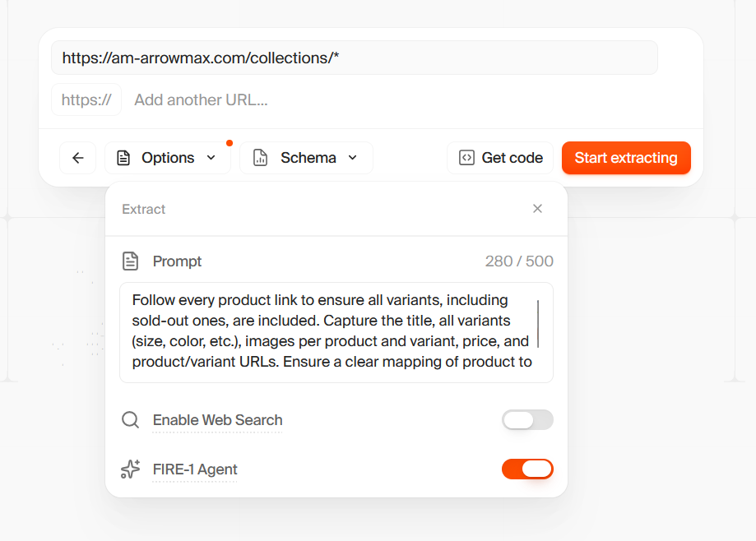Open the Schema menu

pyautogui.click(x=308, y=158)
